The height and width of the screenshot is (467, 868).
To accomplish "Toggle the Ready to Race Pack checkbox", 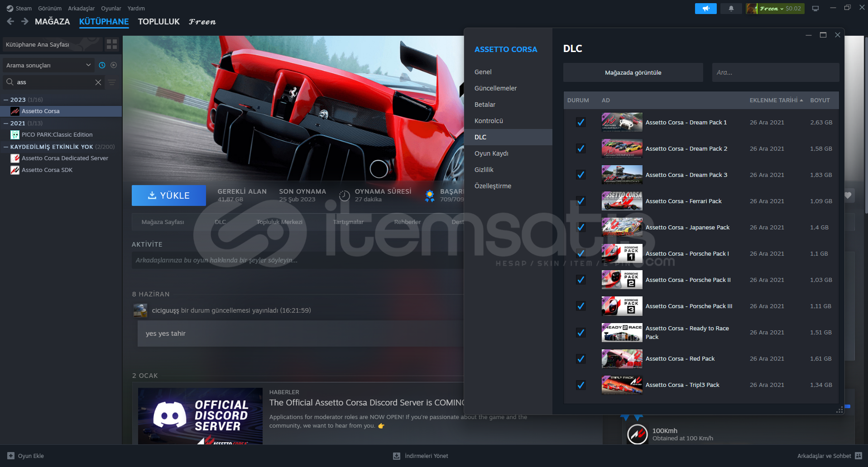I will tap(580, 333).
